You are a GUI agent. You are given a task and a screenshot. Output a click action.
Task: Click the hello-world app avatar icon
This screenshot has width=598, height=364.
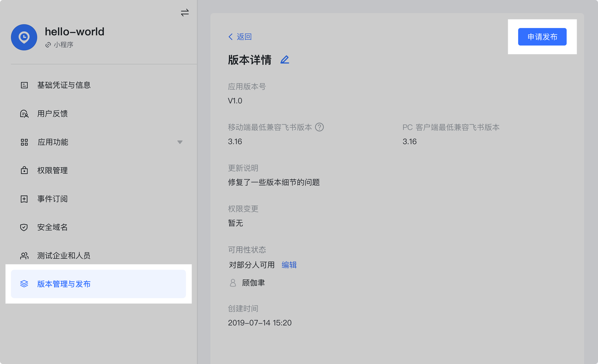[x=24, y=37]
